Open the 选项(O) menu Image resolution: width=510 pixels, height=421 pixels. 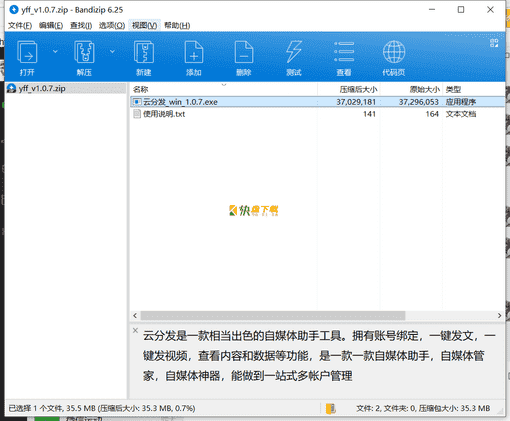pos(112,26)
